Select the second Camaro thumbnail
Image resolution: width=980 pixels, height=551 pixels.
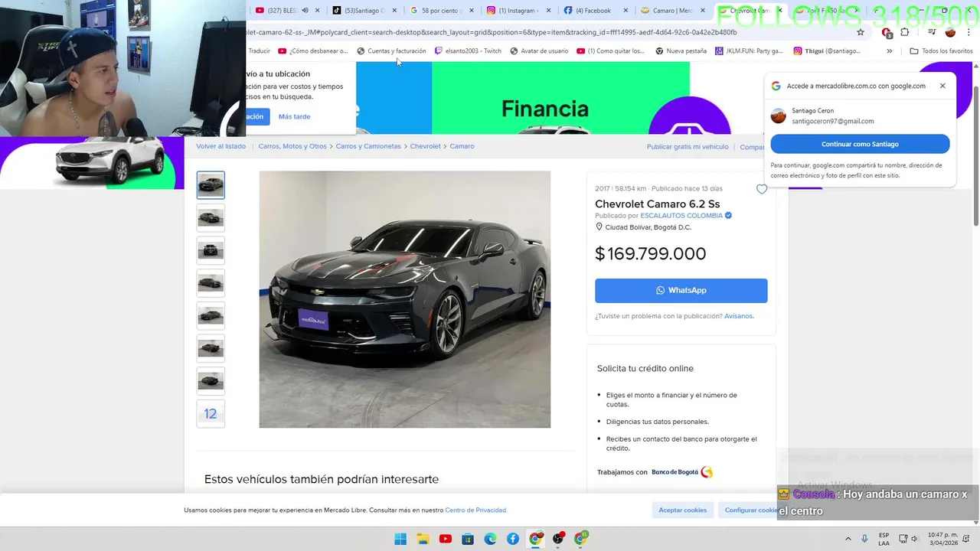coord(211,218)
